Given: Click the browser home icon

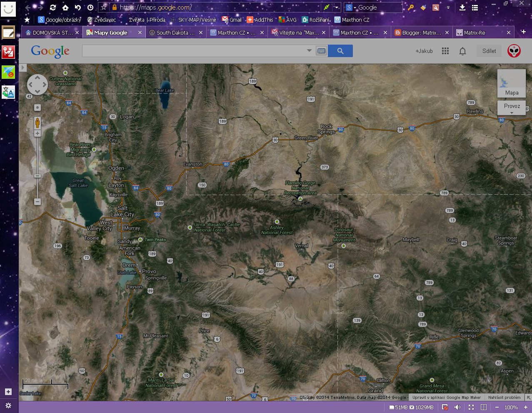Looking at the screenshot, I should point(65,8).
